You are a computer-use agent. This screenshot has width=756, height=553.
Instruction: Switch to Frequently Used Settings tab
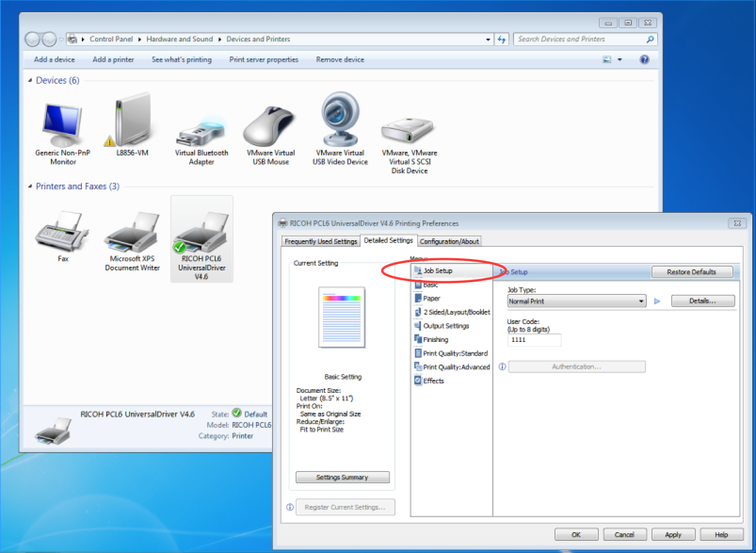pos(321,241)
